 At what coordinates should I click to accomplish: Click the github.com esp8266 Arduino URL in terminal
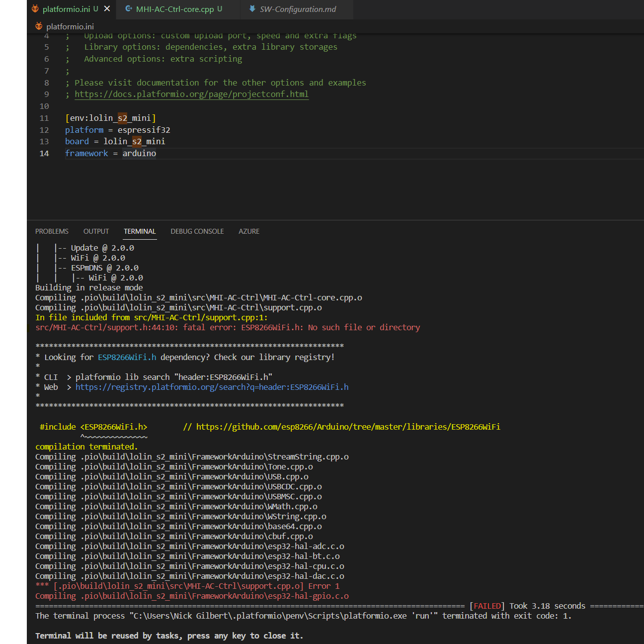click(348, 427)
